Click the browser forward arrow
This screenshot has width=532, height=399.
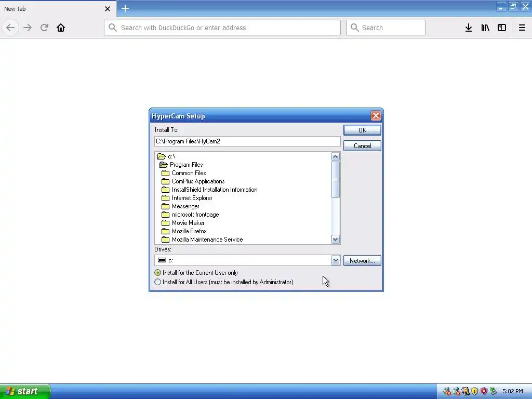(28, 28)
